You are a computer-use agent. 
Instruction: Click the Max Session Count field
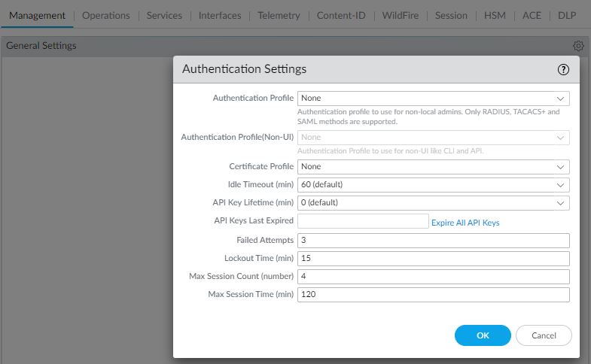[x=433, y=277]
